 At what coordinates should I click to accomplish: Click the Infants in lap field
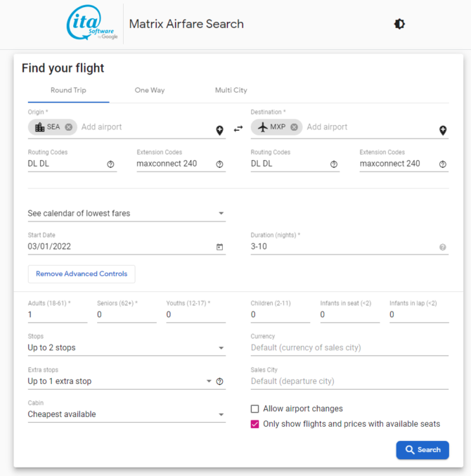[x=419, y=314]
